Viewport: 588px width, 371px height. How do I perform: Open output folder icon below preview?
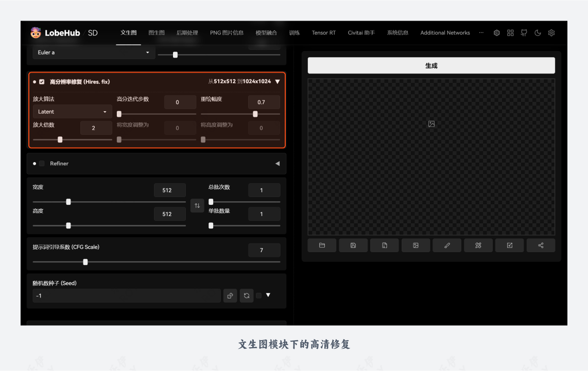[322, 245]
